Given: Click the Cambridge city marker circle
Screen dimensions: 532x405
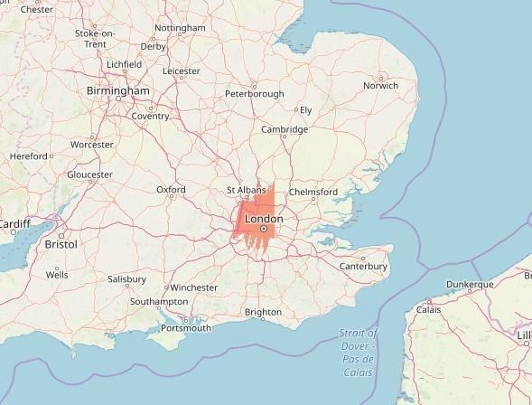Looking at the screenshot, I should (285, 137).
